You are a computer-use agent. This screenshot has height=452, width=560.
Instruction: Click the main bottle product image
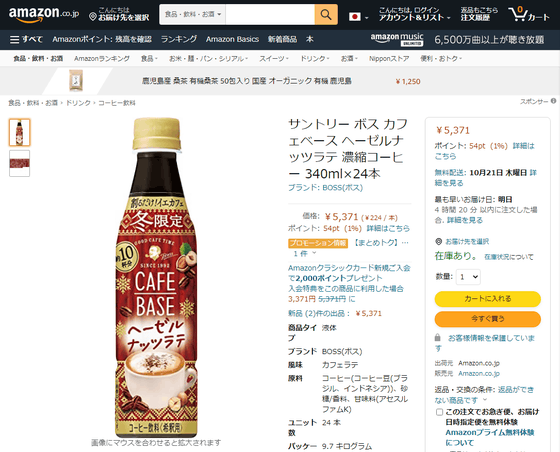tap(156, 277)
